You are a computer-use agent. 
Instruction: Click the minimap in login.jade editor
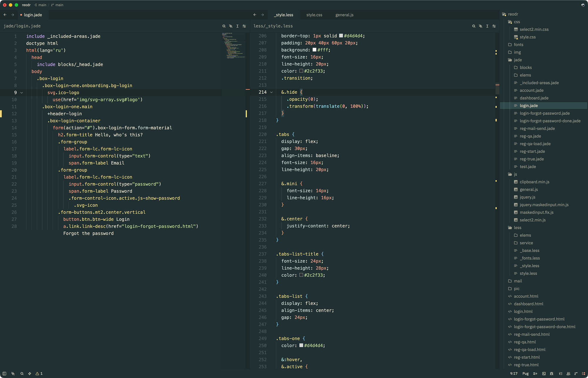pos(233,46)
